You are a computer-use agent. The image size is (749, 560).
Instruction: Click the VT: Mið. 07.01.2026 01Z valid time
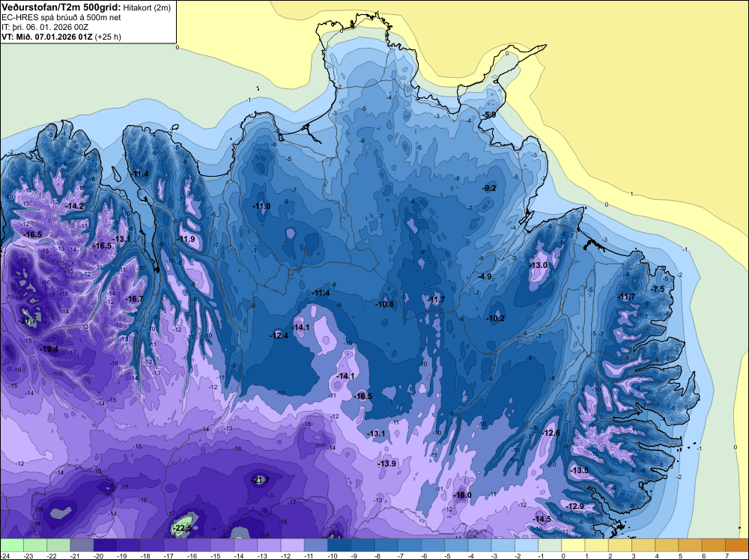(x=48, y=37)
